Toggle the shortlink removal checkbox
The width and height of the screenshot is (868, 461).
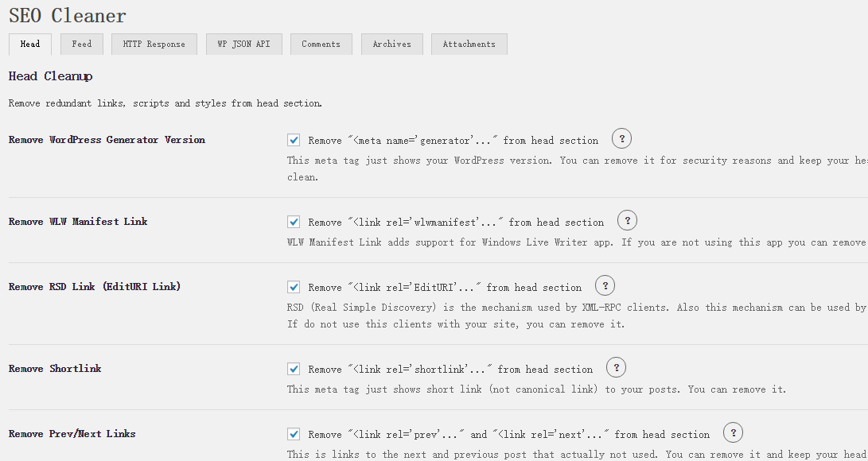(294, 369)
